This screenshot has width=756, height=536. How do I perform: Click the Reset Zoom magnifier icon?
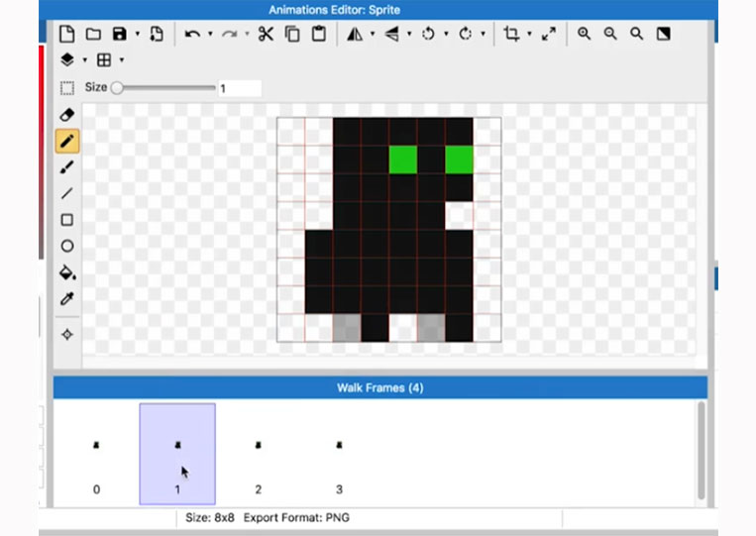[636, 34]
